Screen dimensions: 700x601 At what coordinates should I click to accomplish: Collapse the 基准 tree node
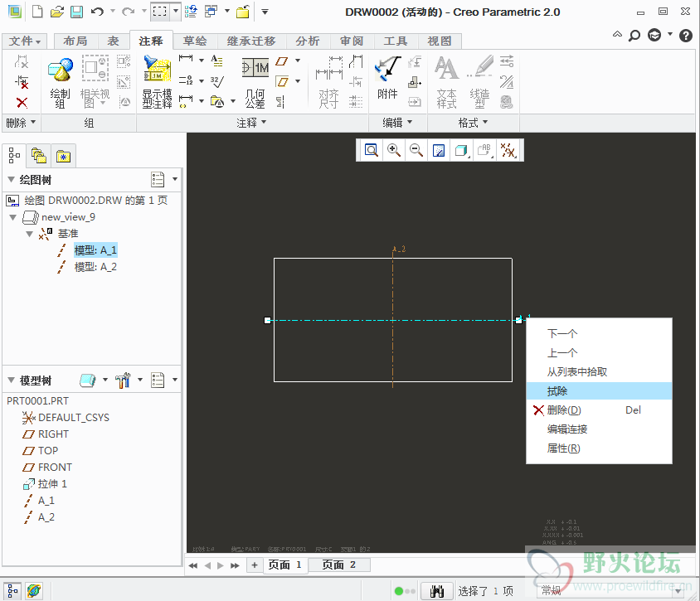[x=30, y=234]
